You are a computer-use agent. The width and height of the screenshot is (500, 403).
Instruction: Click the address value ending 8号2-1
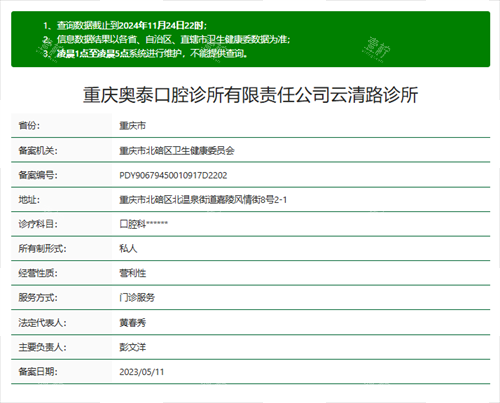point(203,200)
